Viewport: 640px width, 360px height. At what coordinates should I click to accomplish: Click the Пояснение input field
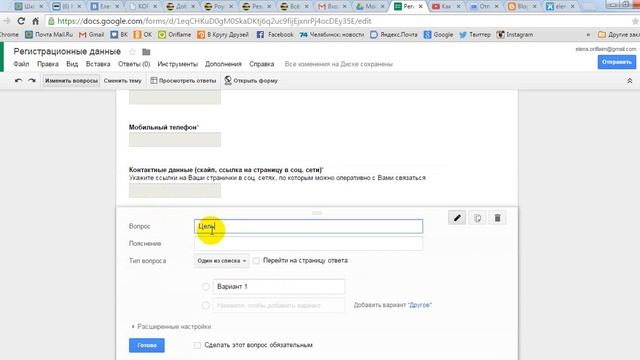coord(309,244)
